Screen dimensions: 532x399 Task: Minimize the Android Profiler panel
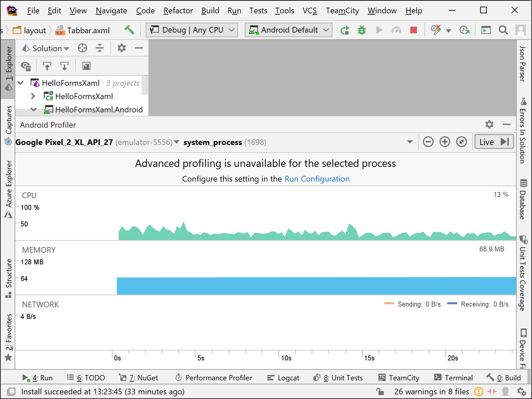click(507, 125)
